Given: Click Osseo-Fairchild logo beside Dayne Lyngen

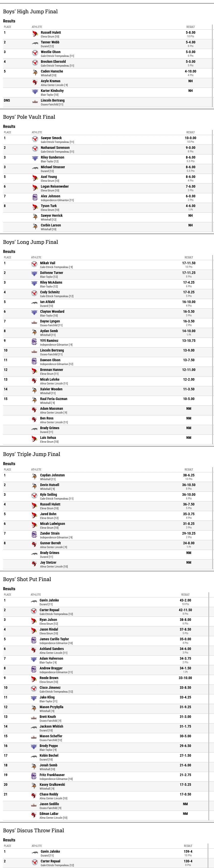Looking at the screenshot, I should [x=34, y=323].
